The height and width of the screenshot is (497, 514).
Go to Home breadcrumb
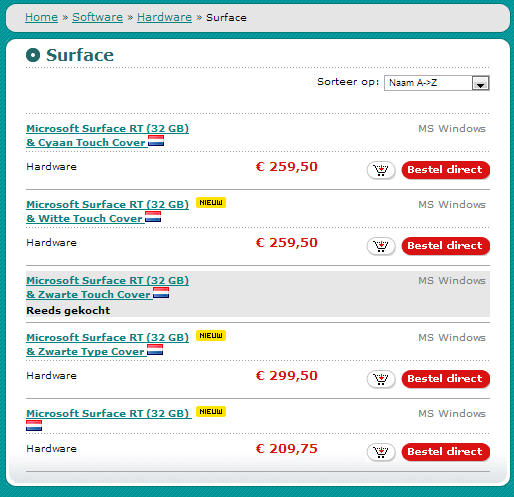[41, 17]
